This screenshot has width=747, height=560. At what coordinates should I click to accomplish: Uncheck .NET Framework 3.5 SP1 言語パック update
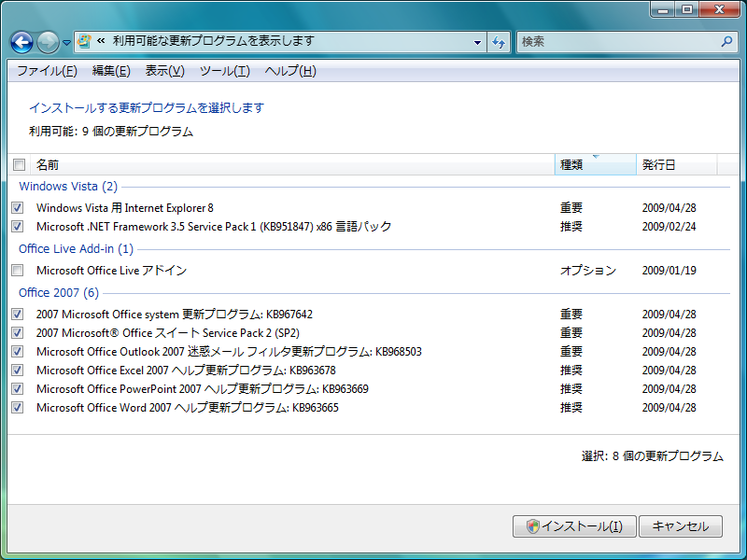coord(17,226)
